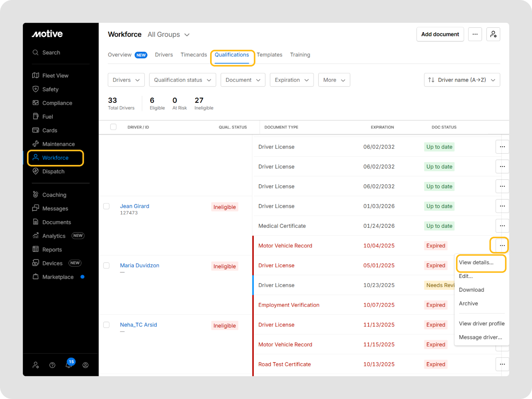
Task: Click the Fleet View map icon
Action: 36,75
